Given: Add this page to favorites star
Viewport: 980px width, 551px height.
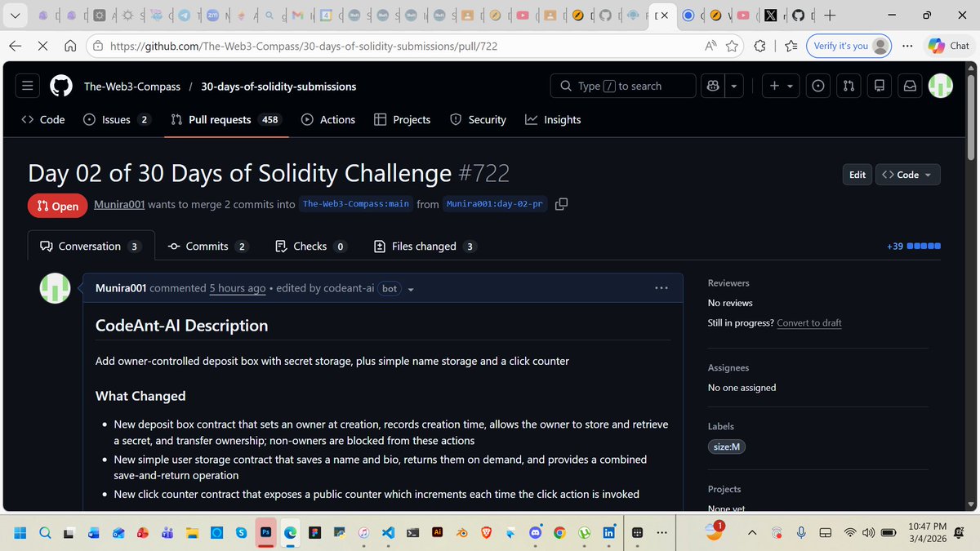Looking at the screenshot, I should pyautogui.click(x=732, y=47).
